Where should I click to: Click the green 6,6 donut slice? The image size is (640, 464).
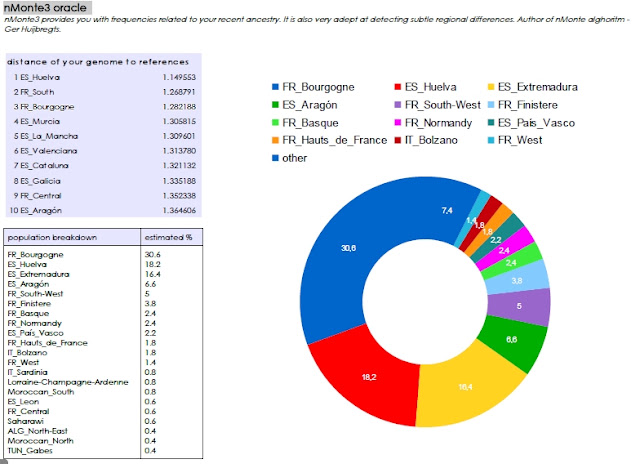pyautogui.click(x=514, y=341)
